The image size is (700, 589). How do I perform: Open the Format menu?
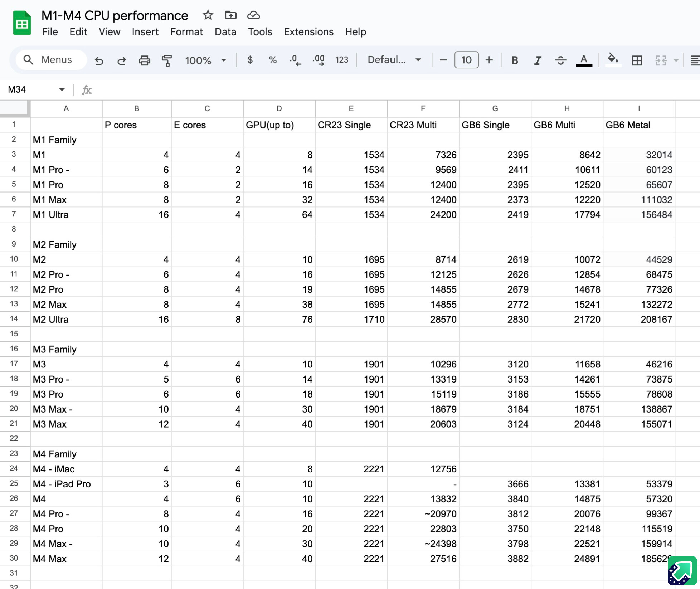186,32
